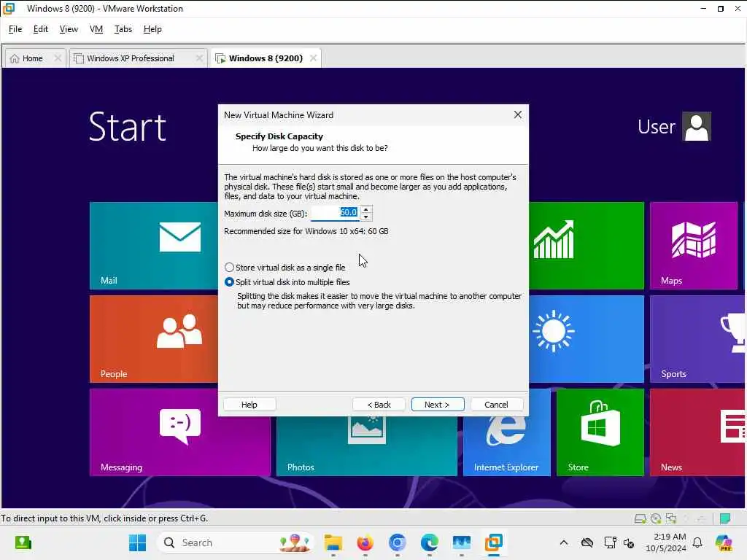Open the Edit menu
The width and height of the screenshot is (747, 560).
pyautogui.click(x=41, y=29)
